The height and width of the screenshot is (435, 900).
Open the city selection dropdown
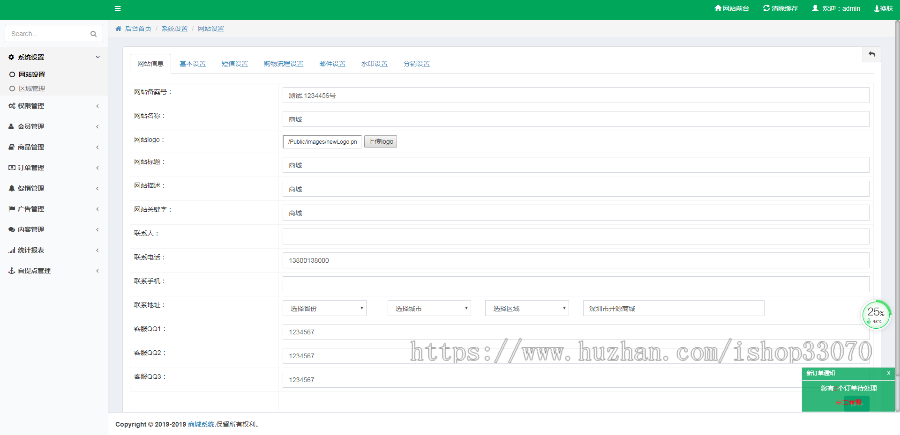click(x=429, y=308)
